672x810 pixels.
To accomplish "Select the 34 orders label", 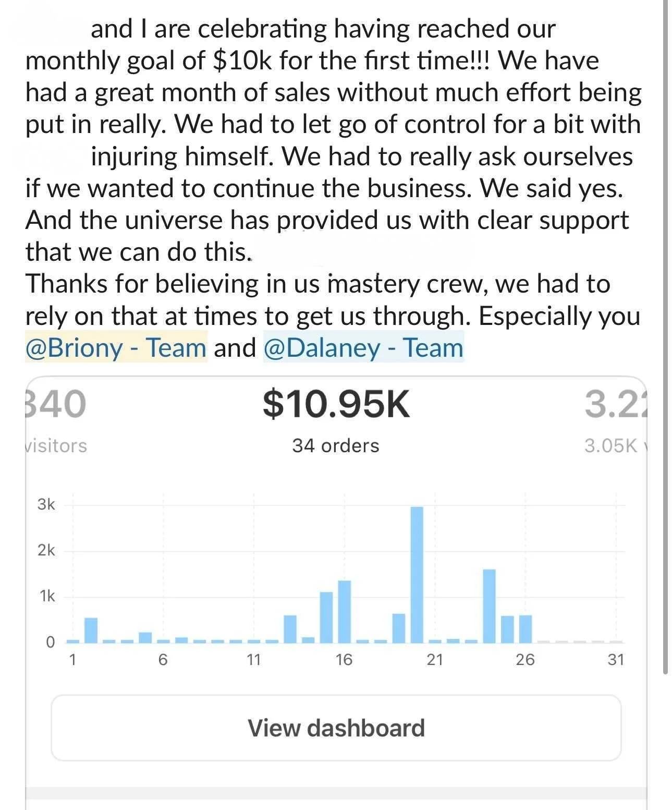I will (336, 445).
